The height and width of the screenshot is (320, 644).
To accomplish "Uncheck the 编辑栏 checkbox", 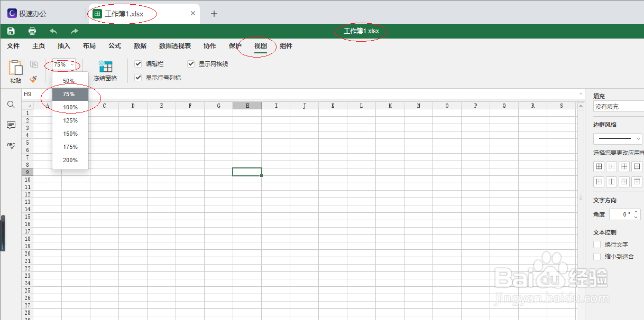I will coord(138,64).
